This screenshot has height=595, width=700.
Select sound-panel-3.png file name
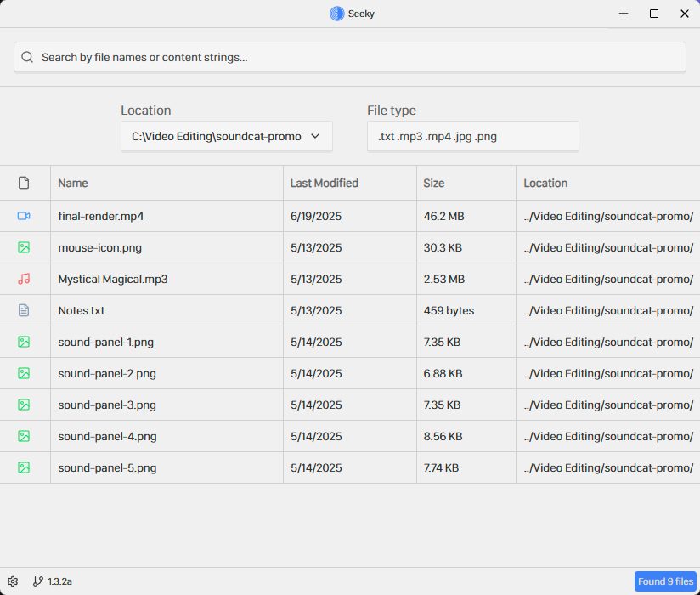coord(107,405)
